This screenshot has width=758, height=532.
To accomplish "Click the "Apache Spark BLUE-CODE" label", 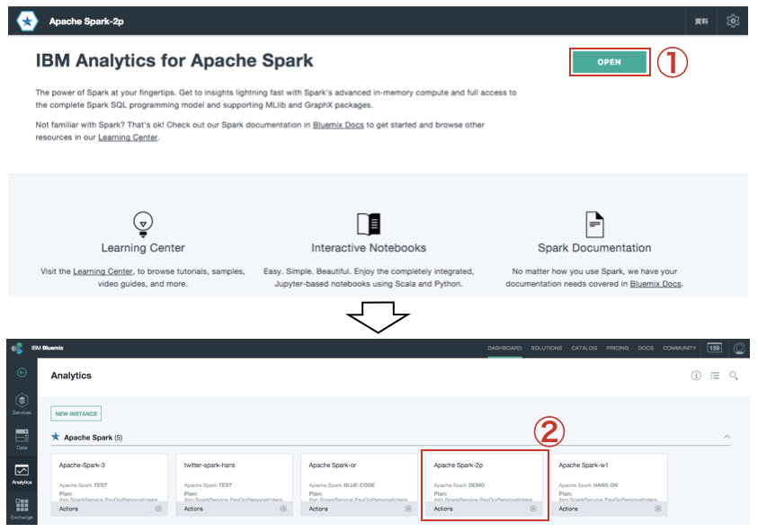I will click(342, 485).
